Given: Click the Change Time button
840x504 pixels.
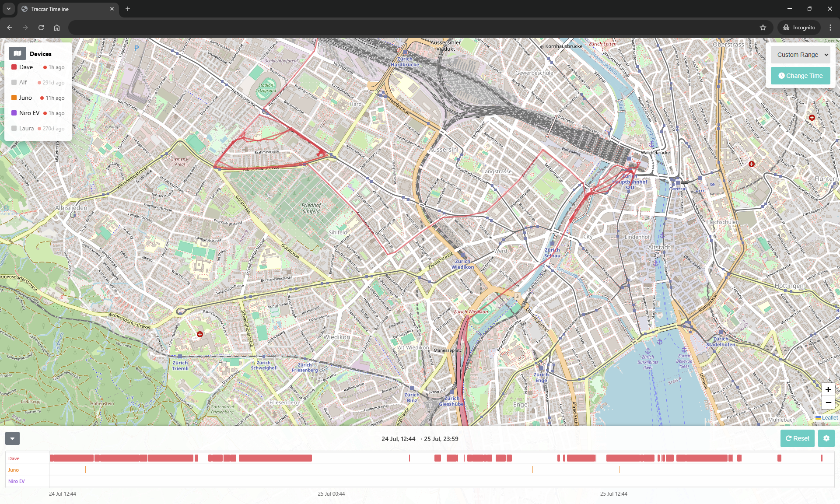Looking at the screenshot, I should [800, 76].
